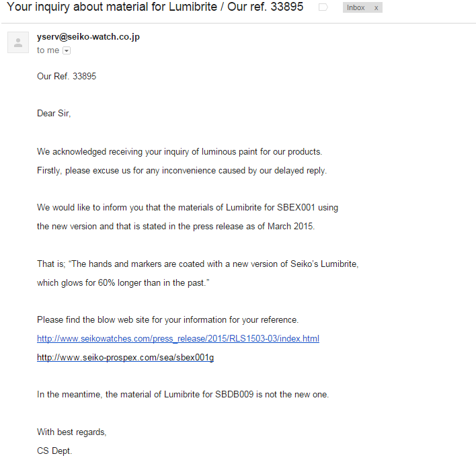
Task: Click the quoted line starting "The hands and markers"
Action: pyautogui.click(x=198, y=264)
